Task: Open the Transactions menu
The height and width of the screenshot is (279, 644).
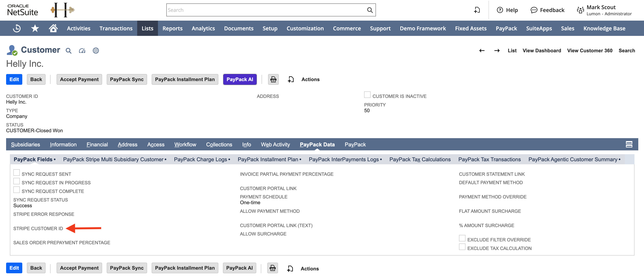Action: coord(116,28)
